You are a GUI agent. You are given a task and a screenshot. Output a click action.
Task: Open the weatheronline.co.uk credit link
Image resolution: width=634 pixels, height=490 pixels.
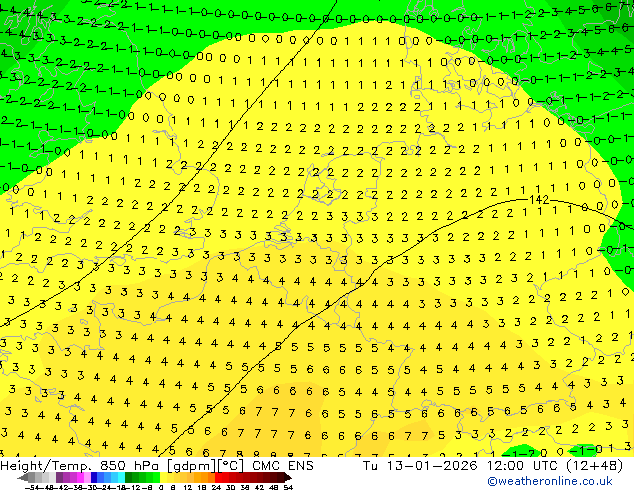550,481
